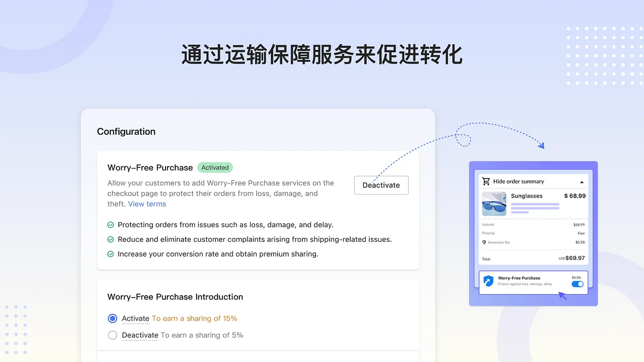Click the shopping cart icon
Viewport: 644px width, 362px height.
point(486,181)
